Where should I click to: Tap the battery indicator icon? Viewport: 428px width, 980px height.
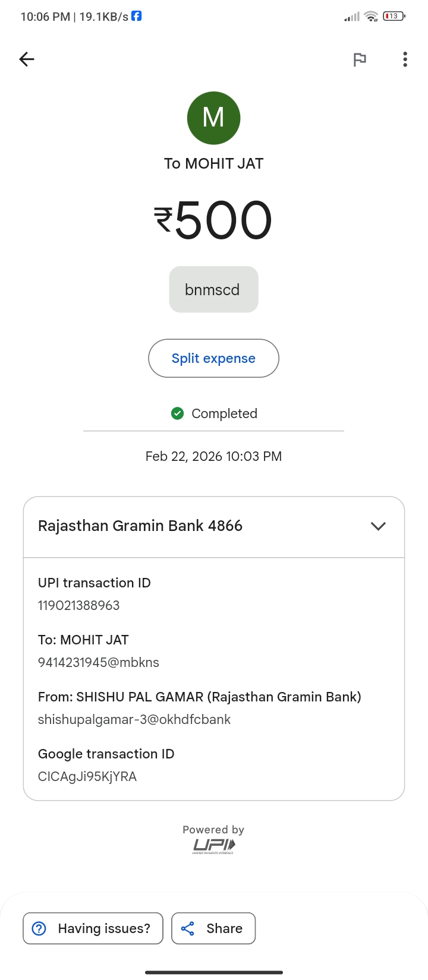click(394, 16)
